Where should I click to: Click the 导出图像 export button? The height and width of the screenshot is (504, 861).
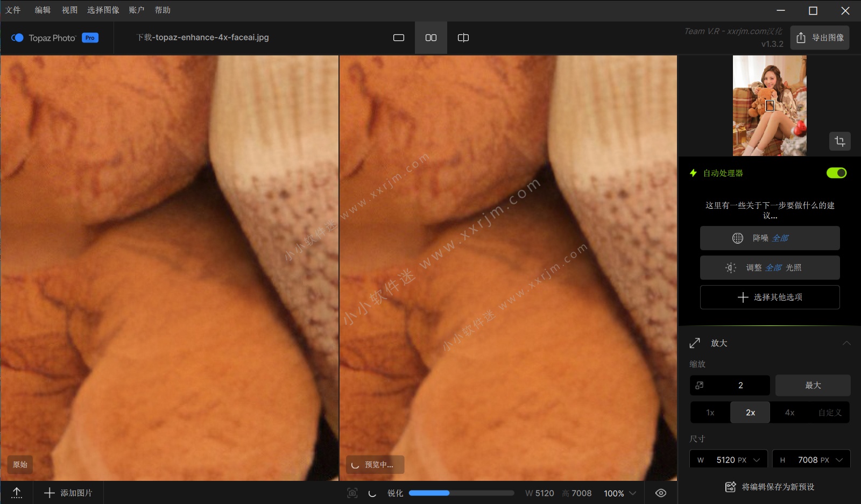point(819,38)
